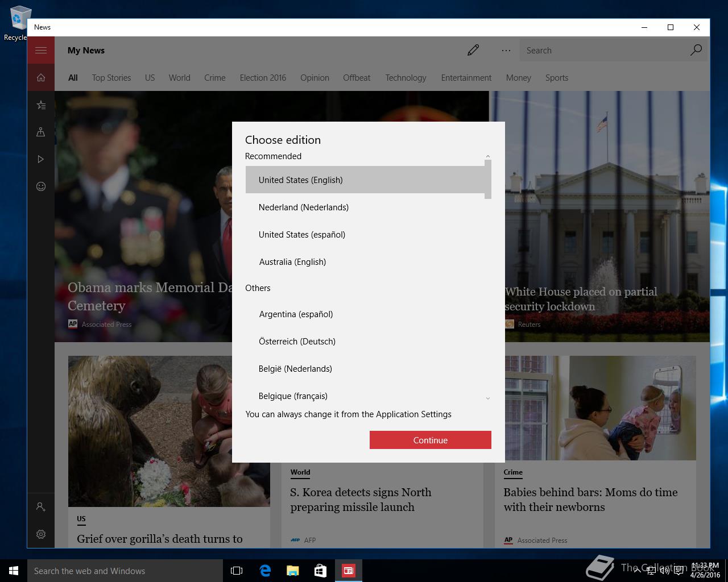Click the edition list scrollbar thumb
The height and width of the screenshot is (582, 728).
pos(488,180)
